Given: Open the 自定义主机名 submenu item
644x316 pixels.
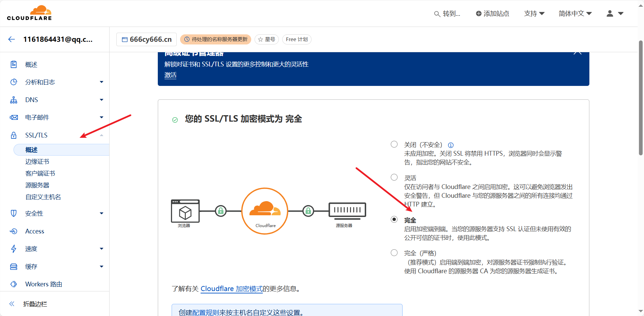Looking at the screenshot, I should 43,197.
